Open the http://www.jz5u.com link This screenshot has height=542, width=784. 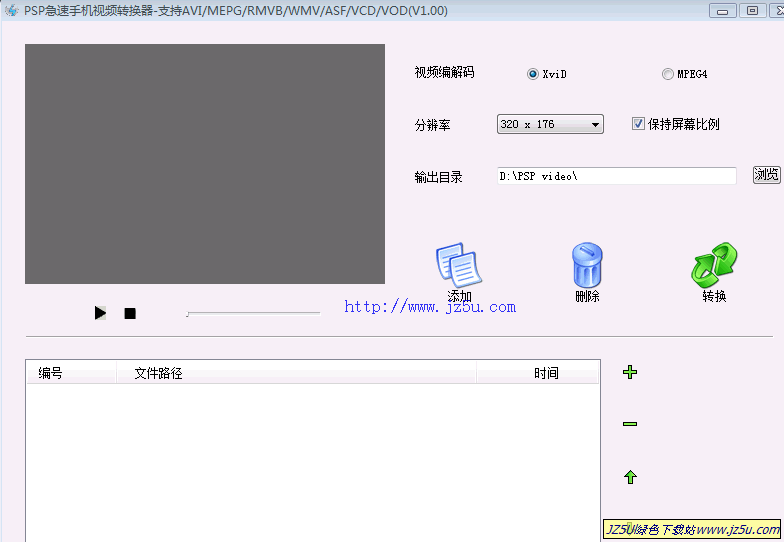(x=430, y=306)
